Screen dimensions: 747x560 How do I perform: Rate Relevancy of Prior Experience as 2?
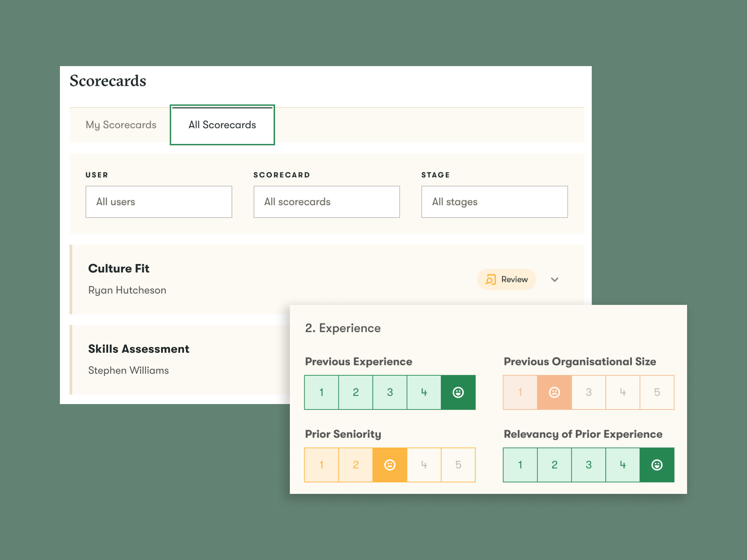coord(554,465)
